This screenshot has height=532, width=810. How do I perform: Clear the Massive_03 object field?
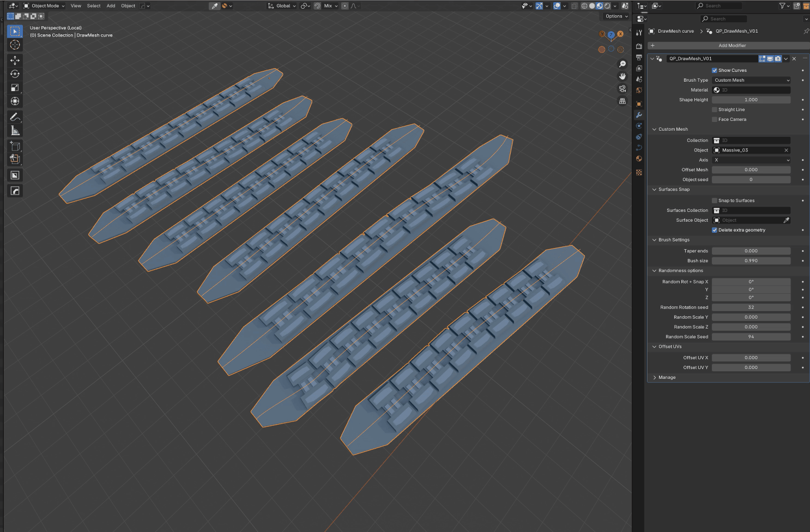click(x=786, y=150)
